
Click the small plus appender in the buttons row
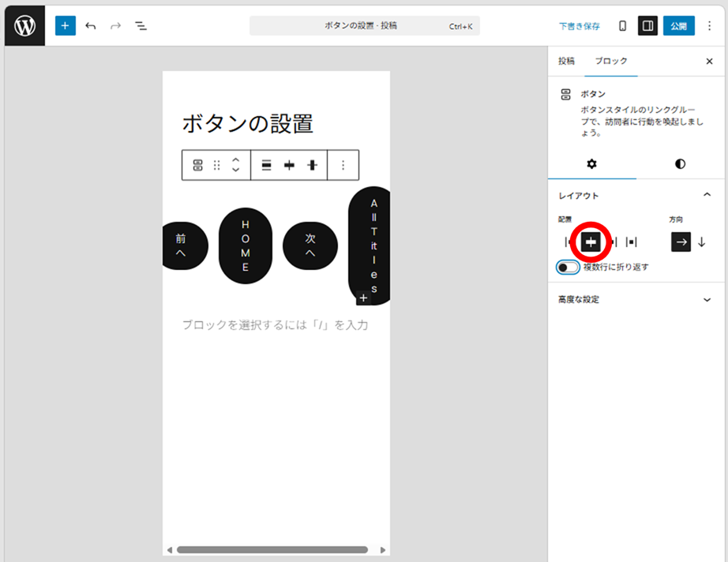click(x=363, y=298)
